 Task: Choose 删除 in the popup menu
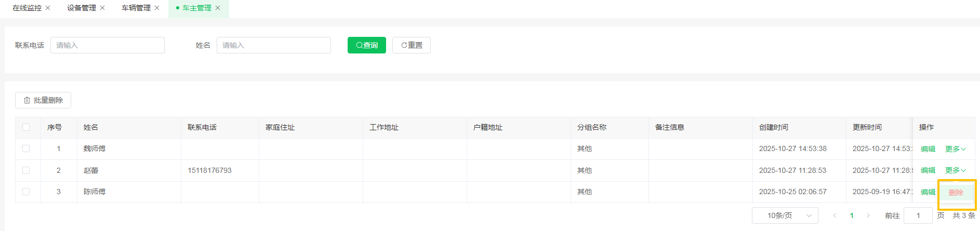click(956, 193)
